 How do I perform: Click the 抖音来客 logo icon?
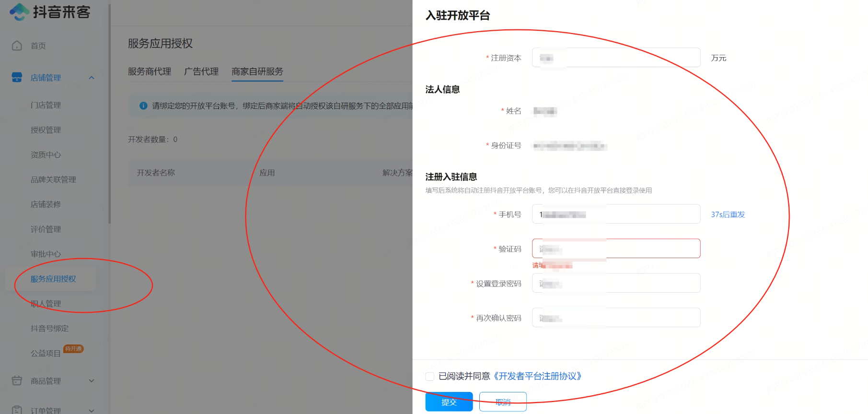point(19,12)
